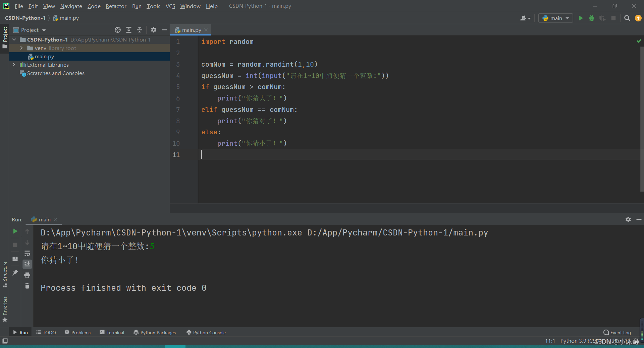Image resolution: width=644 pixels, height=348 pixels.
Task: Expand the venv folder
Action: [x=22, y=48]
